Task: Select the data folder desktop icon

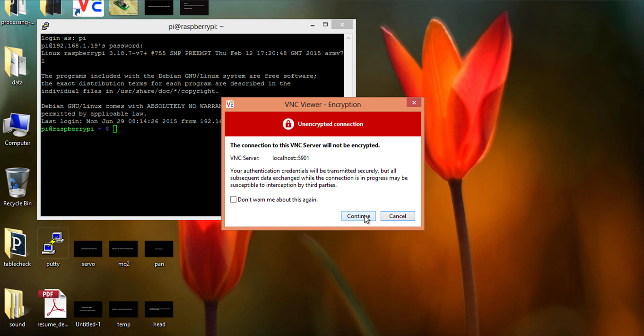Action: pos(17,66)
